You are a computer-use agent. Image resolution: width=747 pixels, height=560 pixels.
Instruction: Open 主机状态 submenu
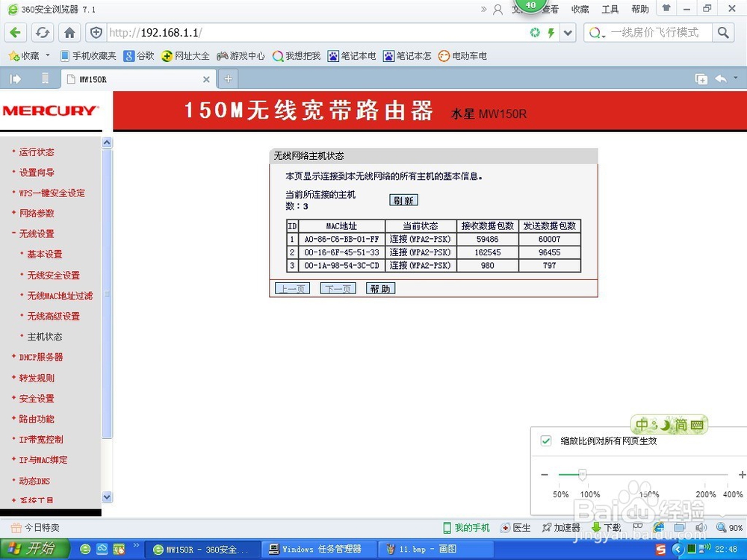pyautogui.click(x=45, y=337)
